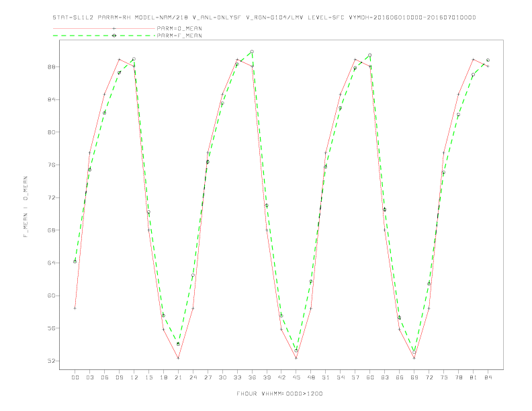Click the x-axis tick label 66

(x=400, y=377)
